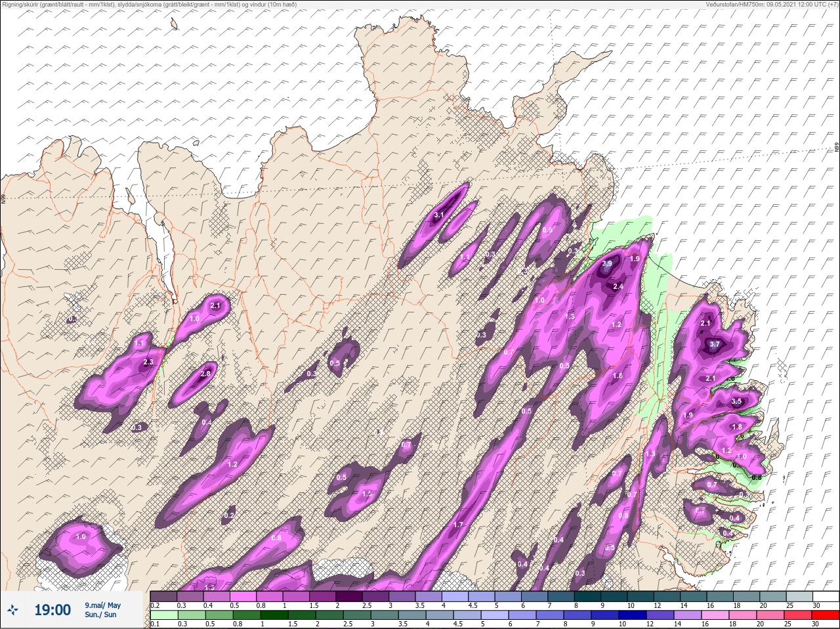Click the 3.1 precipitation value on the map
This screenshot has height=629, width=840.
pyautogui.click(x=440, y=215)
